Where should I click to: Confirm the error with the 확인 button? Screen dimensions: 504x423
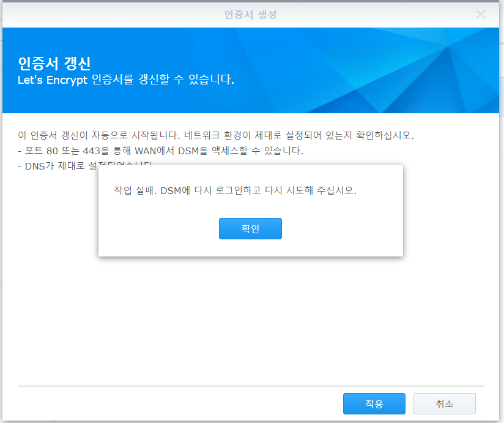coord(250,228)
